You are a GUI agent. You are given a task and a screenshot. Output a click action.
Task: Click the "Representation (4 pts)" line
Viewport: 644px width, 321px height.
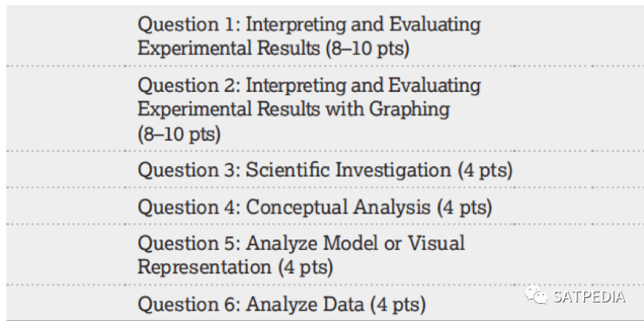tap(235, 267)
